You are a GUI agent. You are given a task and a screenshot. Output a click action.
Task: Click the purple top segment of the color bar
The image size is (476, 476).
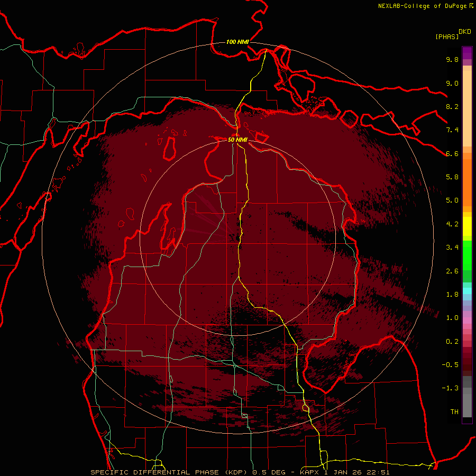467,53
